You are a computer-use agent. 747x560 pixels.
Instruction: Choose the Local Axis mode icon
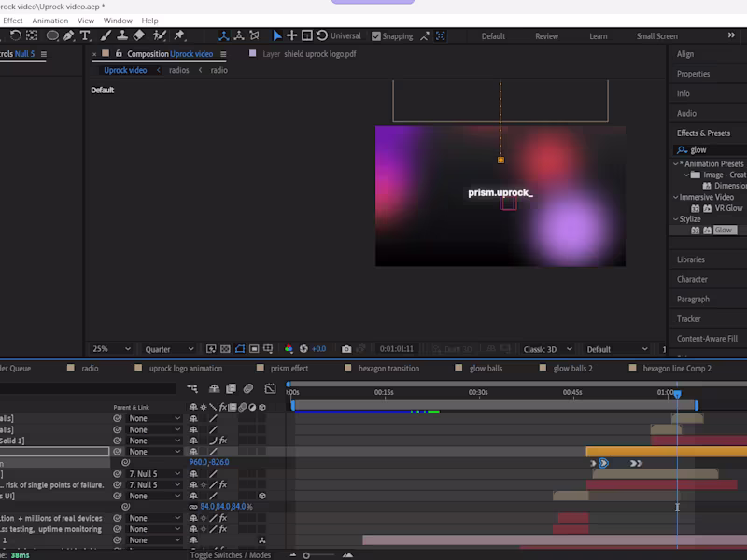tap(223, 35)
